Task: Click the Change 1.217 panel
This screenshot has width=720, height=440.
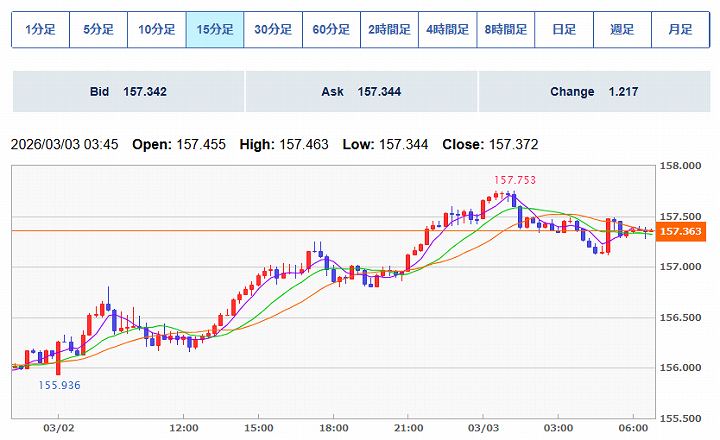Action: [x=594, y=92]
